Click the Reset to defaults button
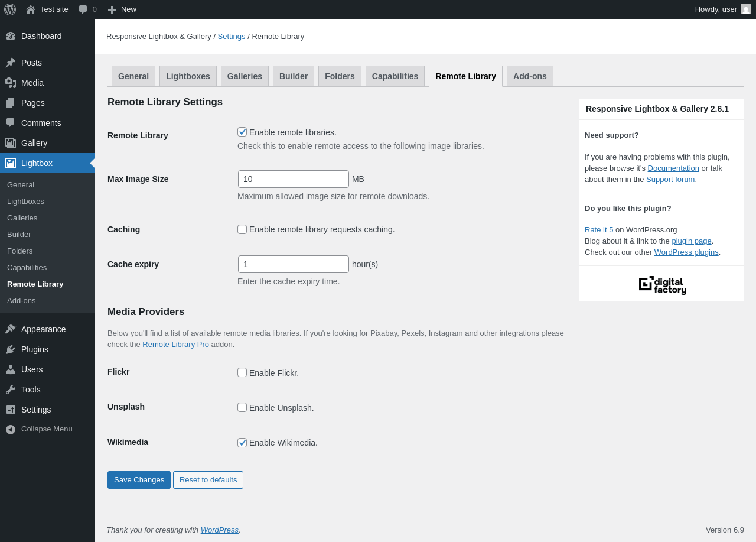Screen dimensions: 756x542 pyautogui.click(x=208, y=480)
